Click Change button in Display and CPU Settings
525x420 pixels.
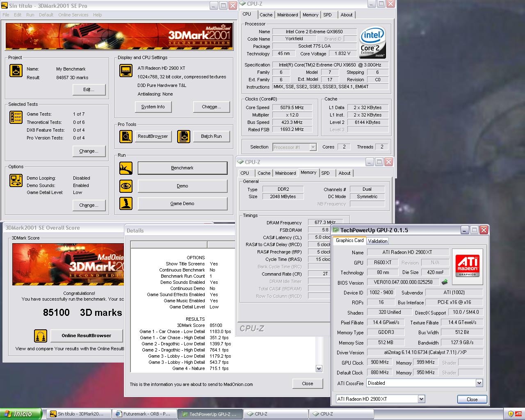(211, 107)
